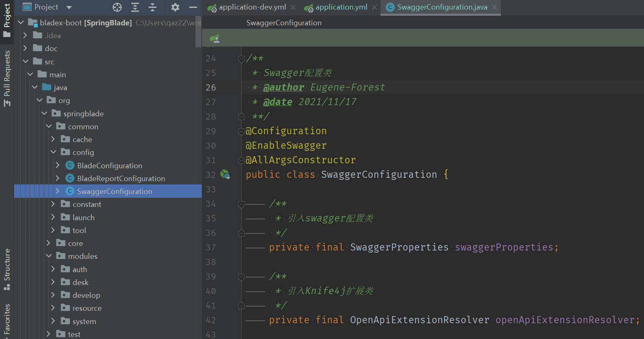This screenshot has height=339, width=644.
Task: Click the cache package folder icon
Action: (65, 139)
